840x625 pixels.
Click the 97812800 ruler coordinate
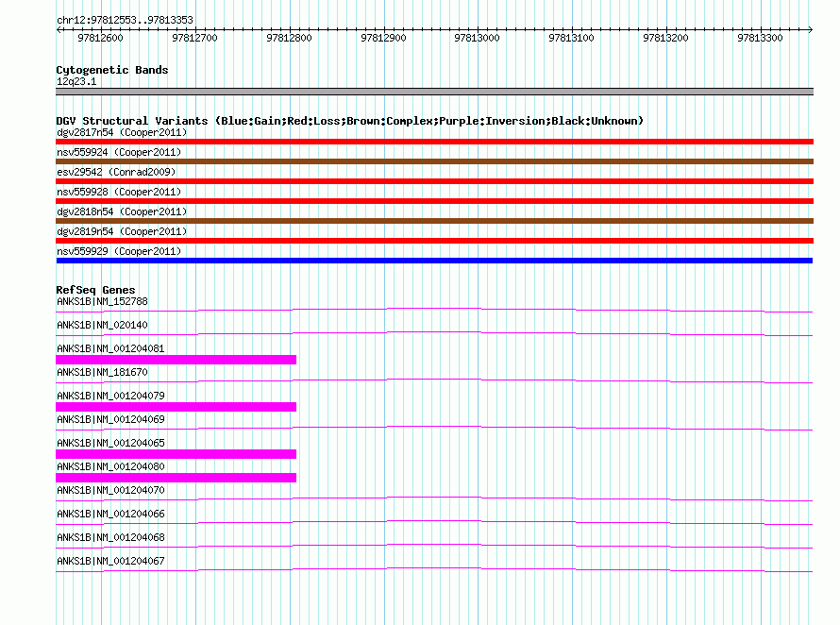click(x=289, y=38)
